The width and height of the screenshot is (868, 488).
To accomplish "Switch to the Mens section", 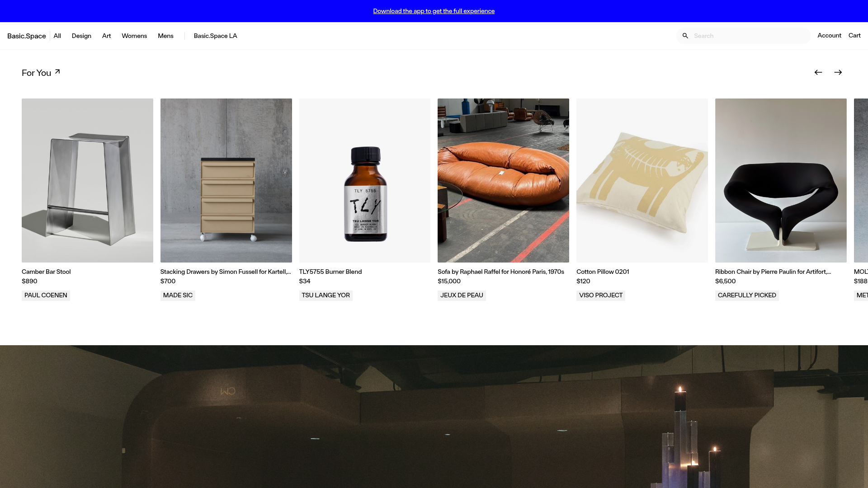I will [x=165, y=36].
